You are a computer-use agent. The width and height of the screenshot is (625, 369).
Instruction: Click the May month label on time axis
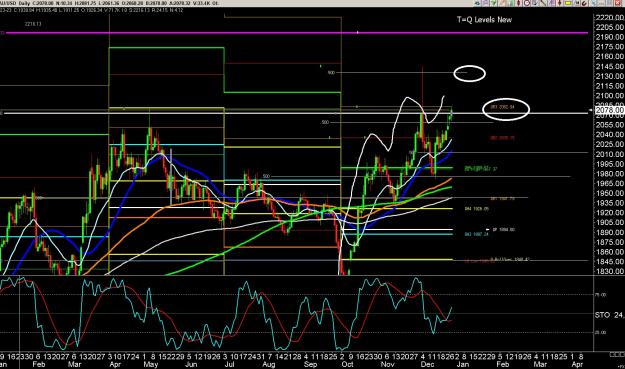151,364
